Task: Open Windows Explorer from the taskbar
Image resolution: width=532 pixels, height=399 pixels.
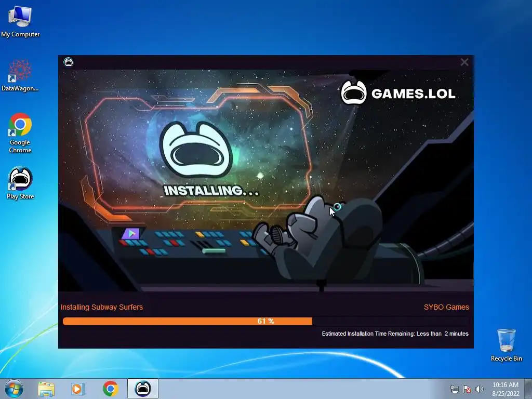Action: point(46,389)
